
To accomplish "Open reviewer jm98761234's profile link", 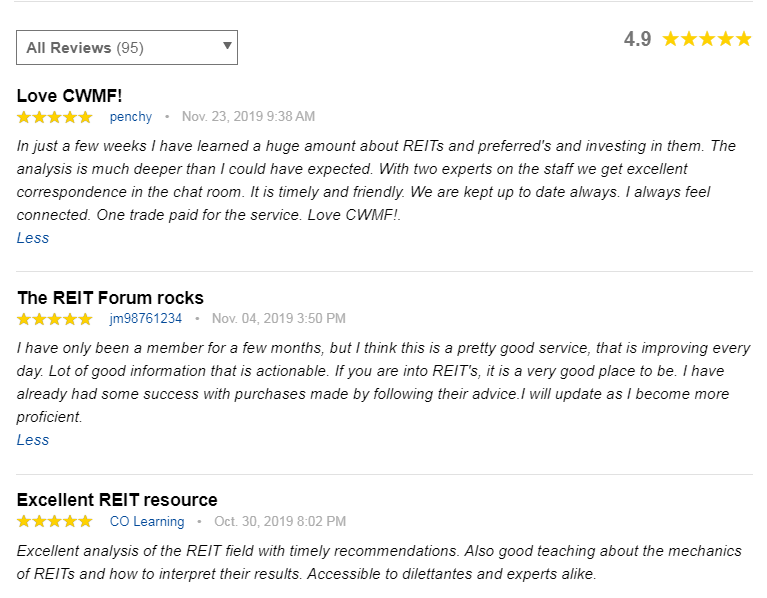I will pos(146,319).
